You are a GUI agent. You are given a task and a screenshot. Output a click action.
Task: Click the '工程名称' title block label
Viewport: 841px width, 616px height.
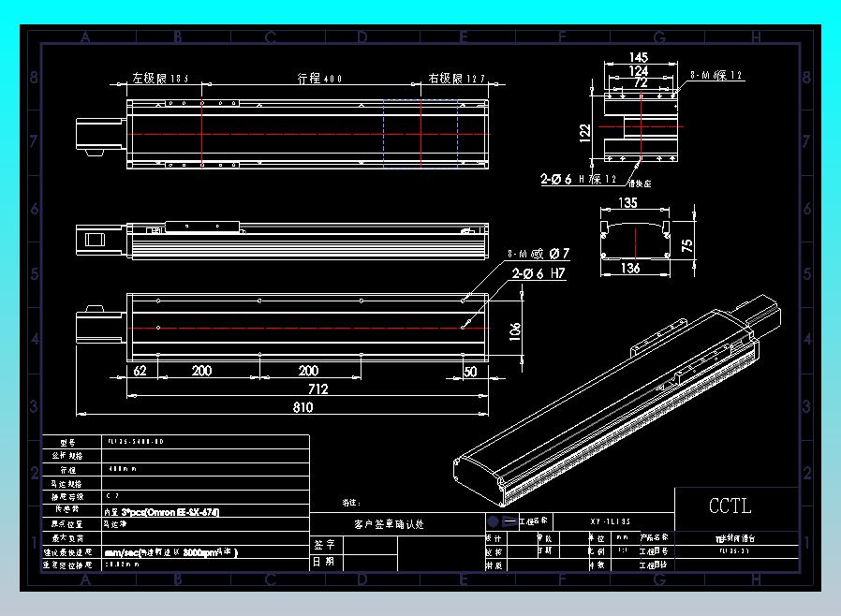533,521
